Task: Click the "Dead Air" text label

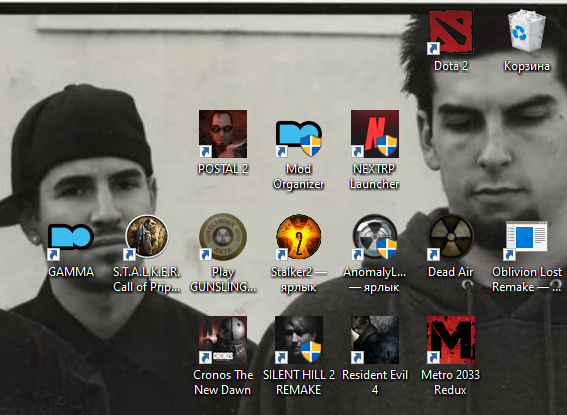Action: [x=451, y=272]
